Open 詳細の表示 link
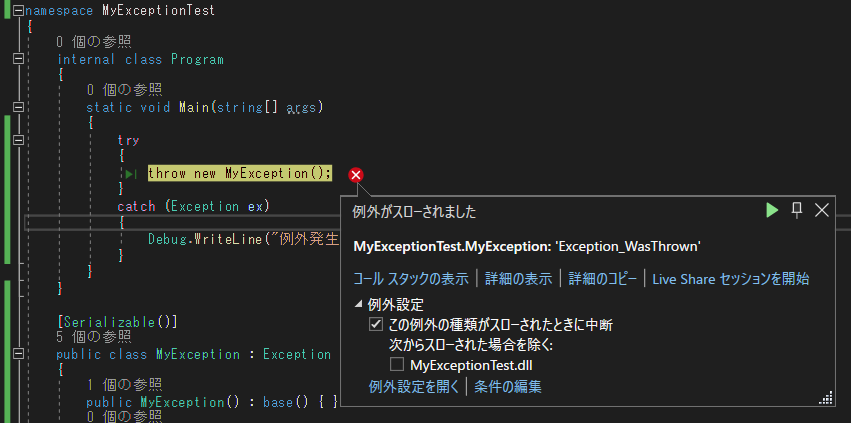Screen dimensions: 851x423 point(518,279)
